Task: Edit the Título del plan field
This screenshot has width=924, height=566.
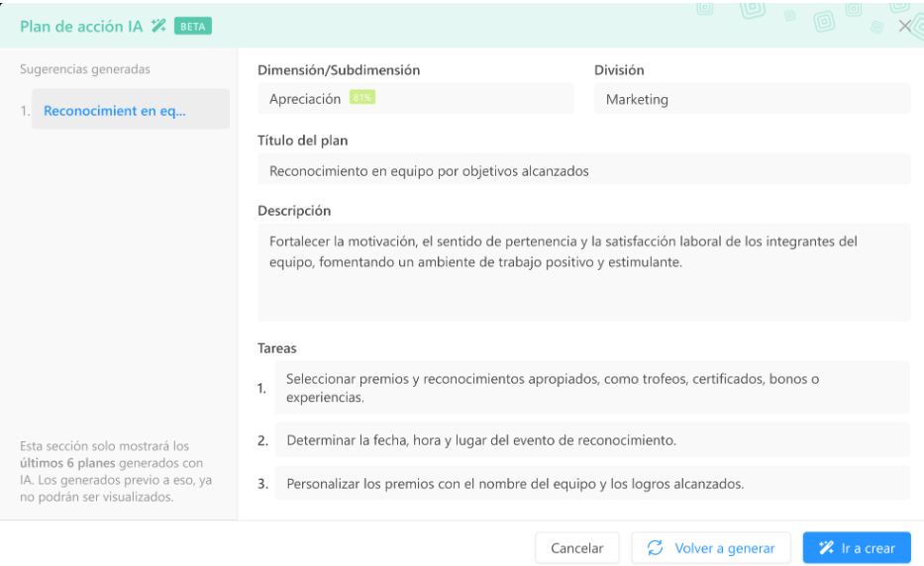Action: 584,170
